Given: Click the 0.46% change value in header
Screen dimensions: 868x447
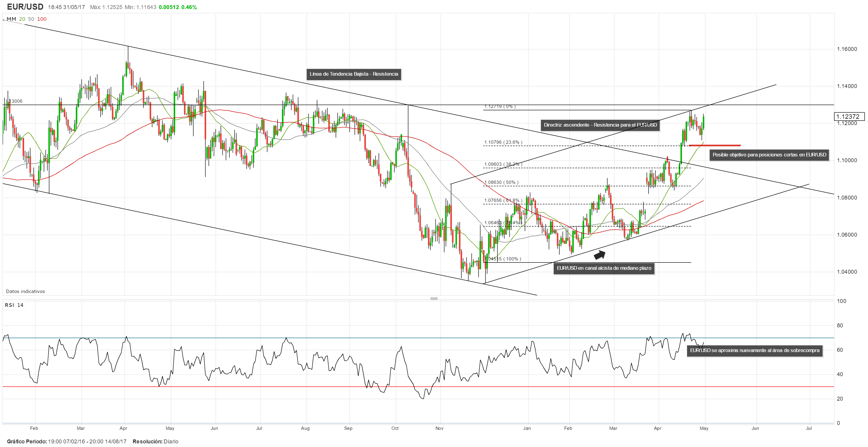Looking at the screenshot, I should click(x=189, y=7).
